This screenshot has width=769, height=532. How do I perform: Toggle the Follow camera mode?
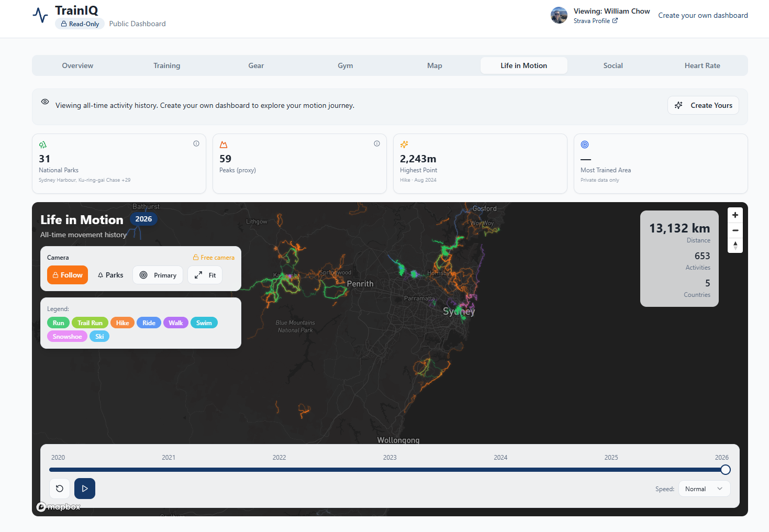(68, 275)
